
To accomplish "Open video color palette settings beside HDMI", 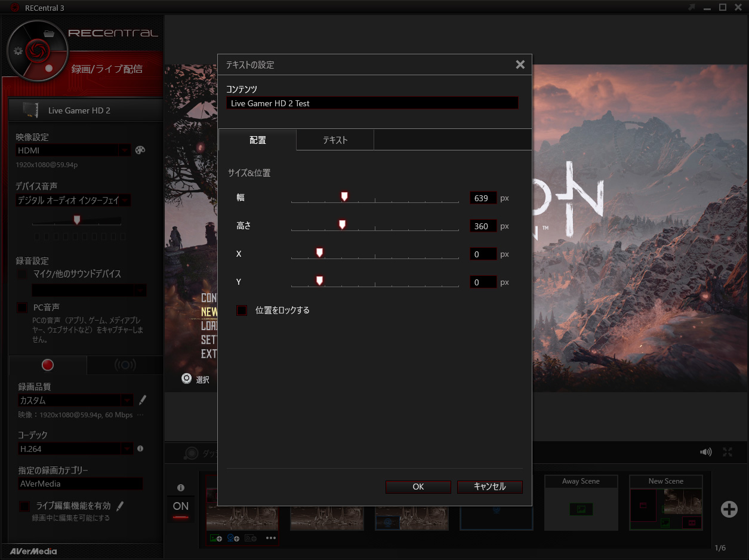I will (x=140, y=150).
